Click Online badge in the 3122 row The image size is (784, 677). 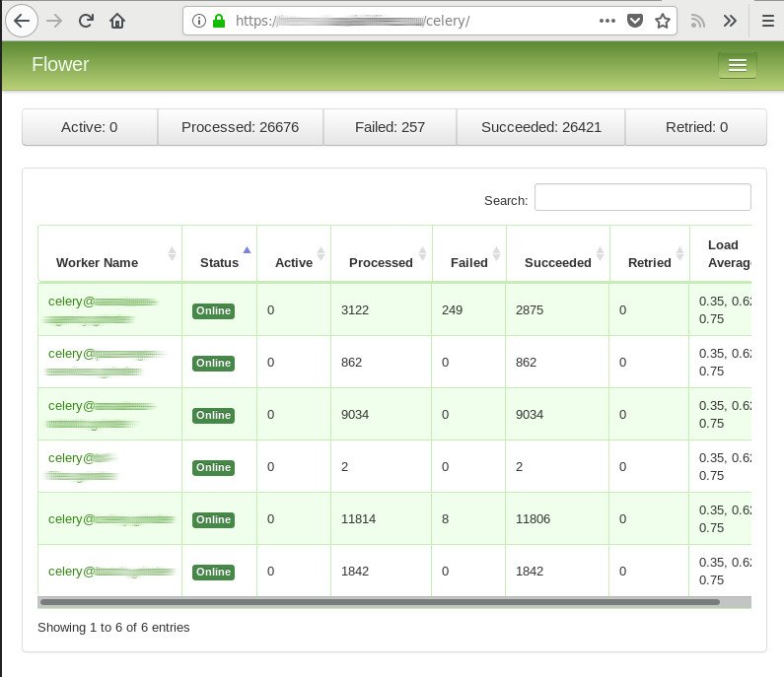coord(213,310)
